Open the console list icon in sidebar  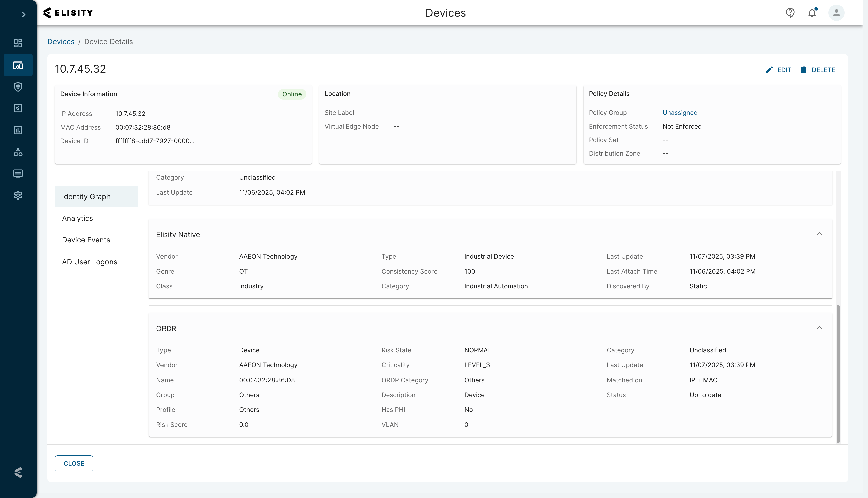tap(18, 173)
